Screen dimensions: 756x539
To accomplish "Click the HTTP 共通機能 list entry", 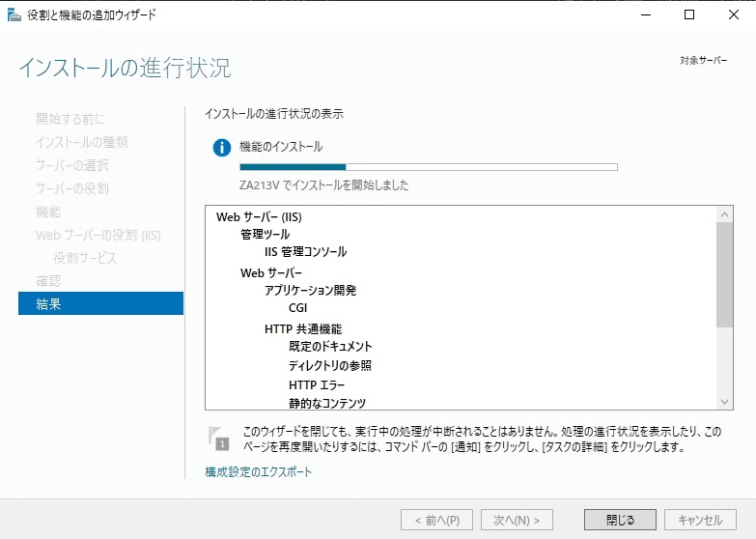I will pos(303,329).
